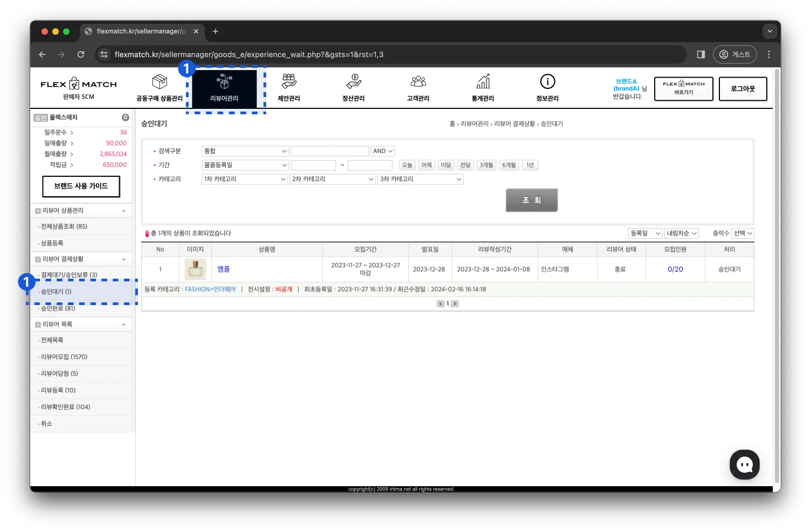Click the 0 badge beside 플렉스매치

click(126, 118)
